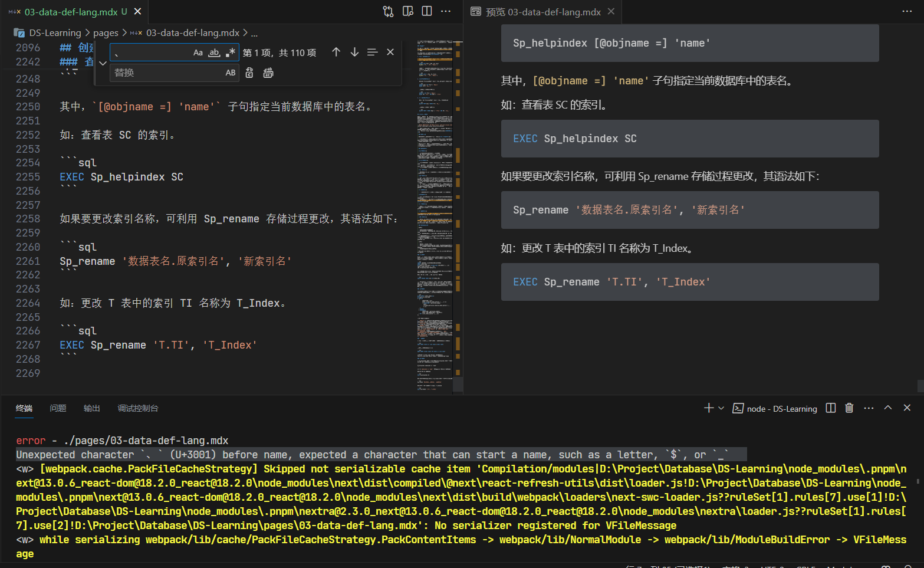The image size is (924, 568).
Task: Toggle match case in the find widget
Action: [198, 52]
